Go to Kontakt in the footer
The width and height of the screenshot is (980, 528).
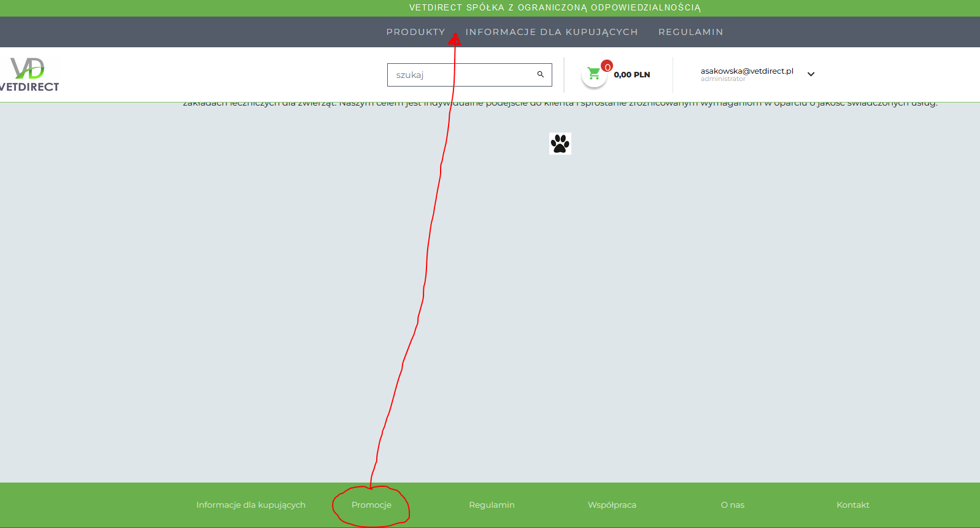tap(852, 505)
